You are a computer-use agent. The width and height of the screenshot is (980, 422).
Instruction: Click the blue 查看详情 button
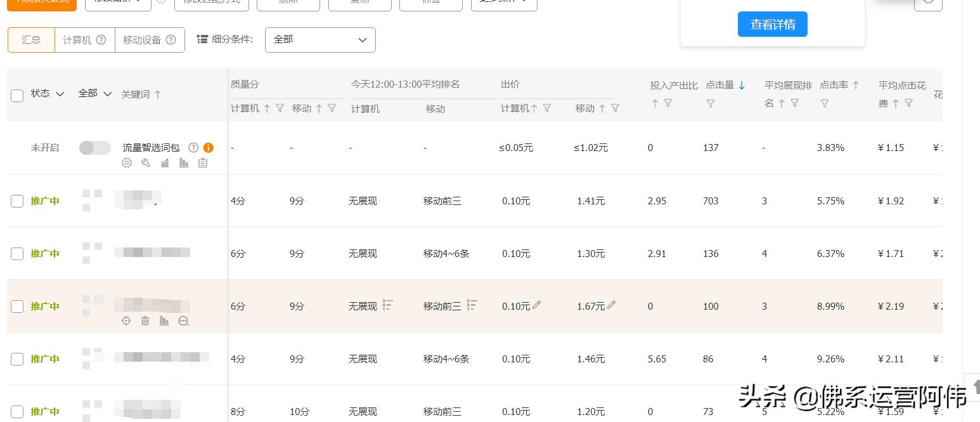[x=773, y=24]
